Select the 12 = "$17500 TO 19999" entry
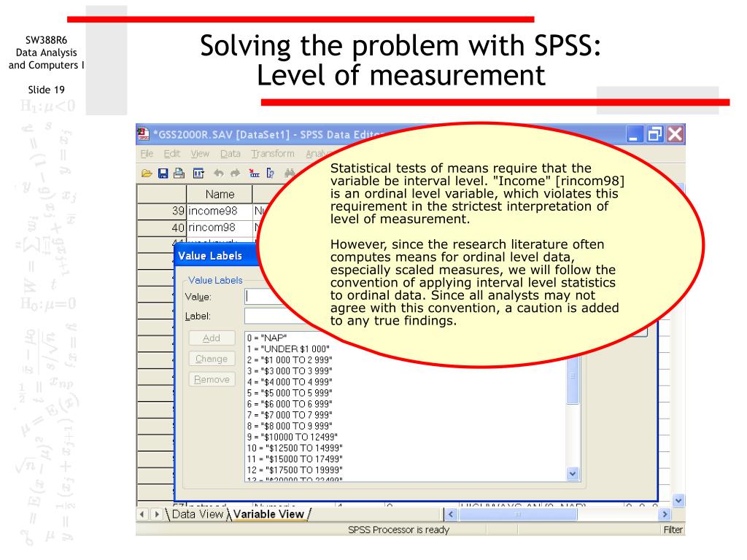 [295, 470]
